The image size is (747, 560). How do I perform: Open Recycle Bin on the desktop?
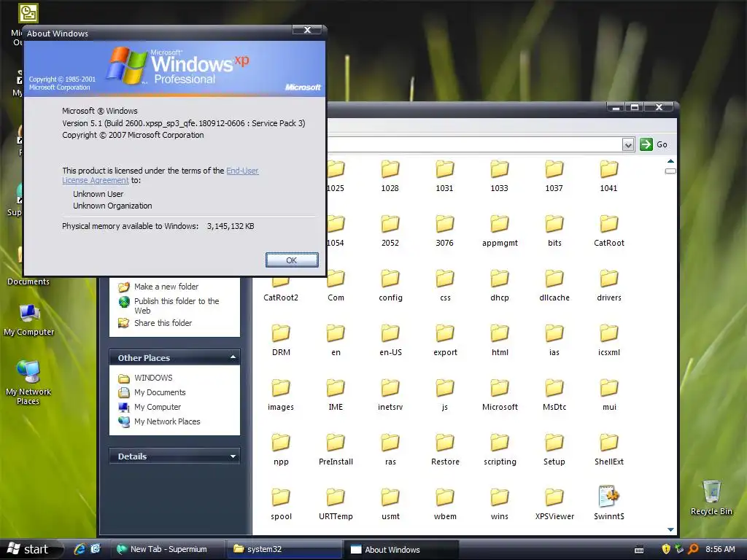pos(711,497)
